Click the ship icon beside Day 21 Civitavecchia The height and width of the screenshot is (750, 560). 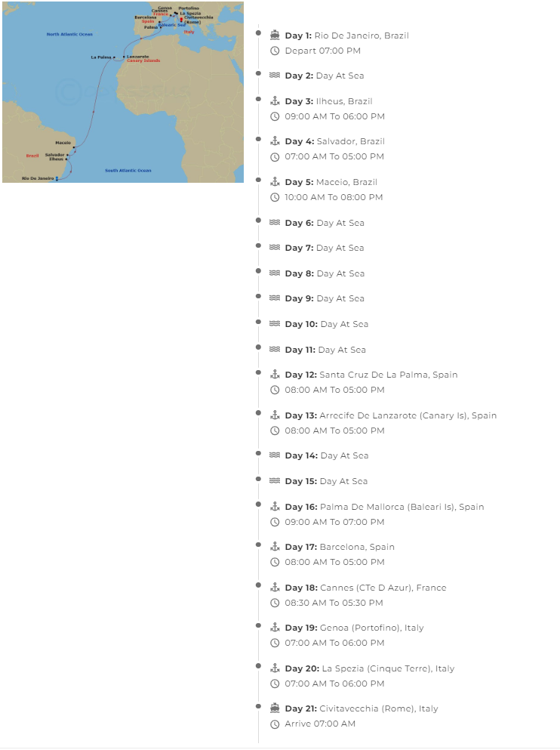[x=275, y=708]
